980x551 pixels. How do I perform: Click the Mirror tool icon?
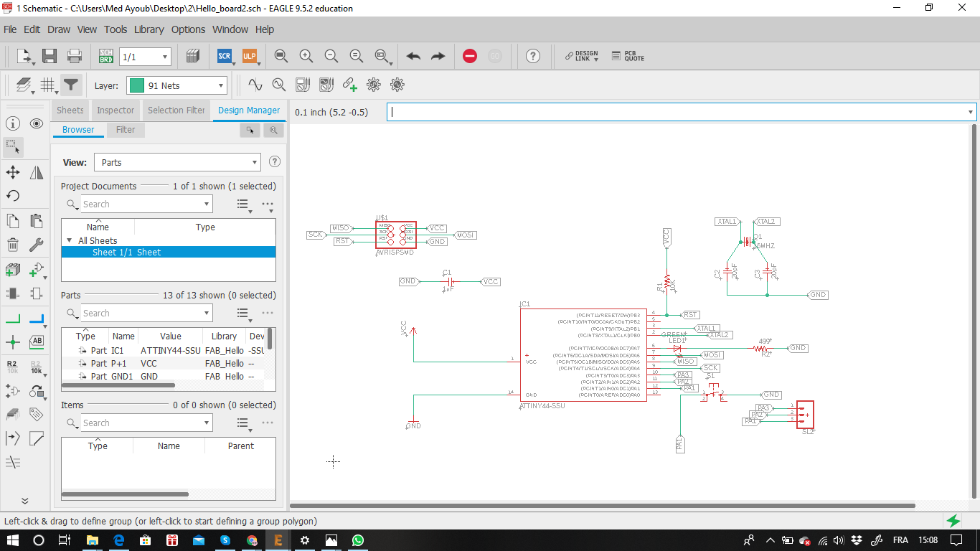point(37,172)
